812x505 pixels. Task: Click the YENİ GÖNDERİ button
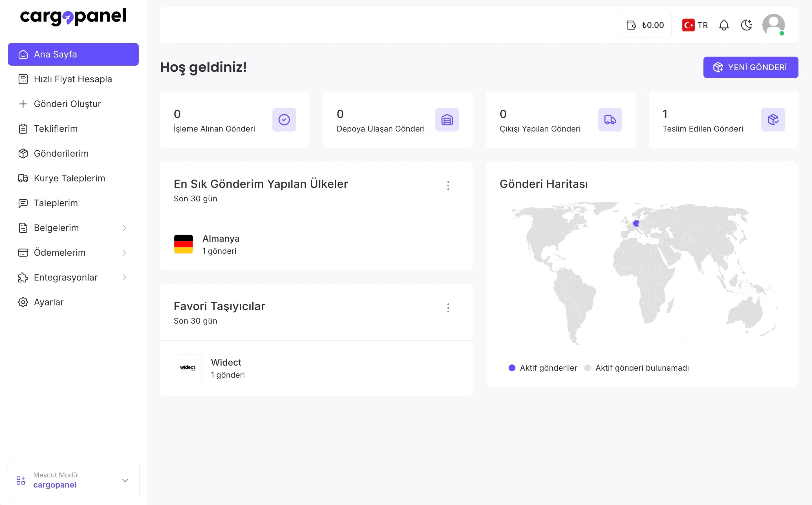[751, 67]
